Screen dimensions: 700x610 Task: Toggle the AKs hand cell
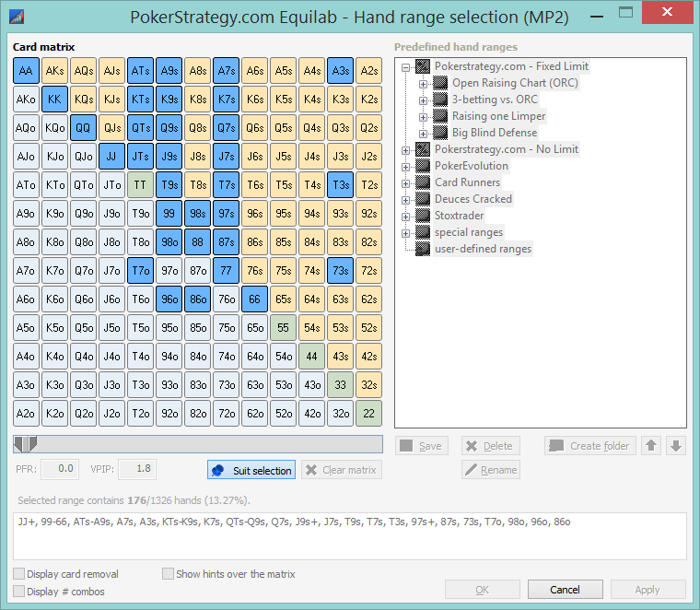point(54,71)
